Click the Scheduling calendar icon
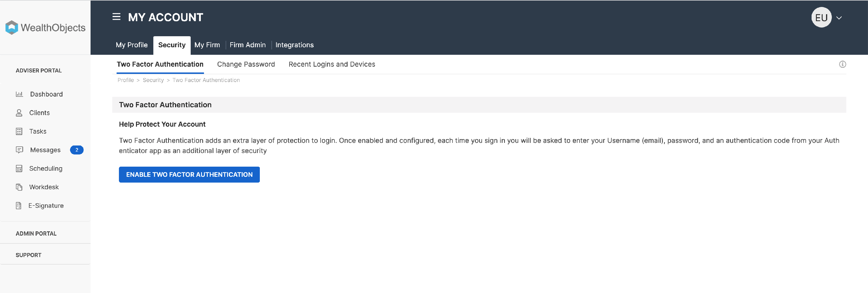The image size is (868, 293). pos(19,168)
